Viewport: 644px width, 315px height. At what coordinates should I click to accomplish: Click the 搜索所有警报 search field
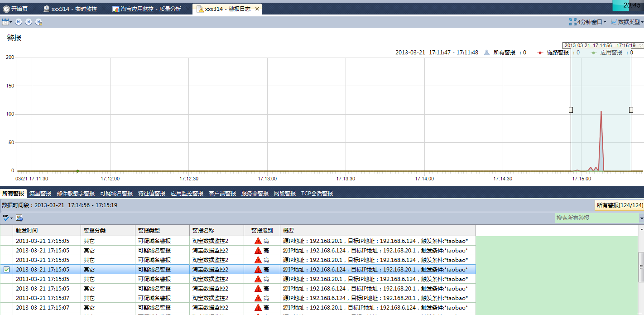pos(597,218)
